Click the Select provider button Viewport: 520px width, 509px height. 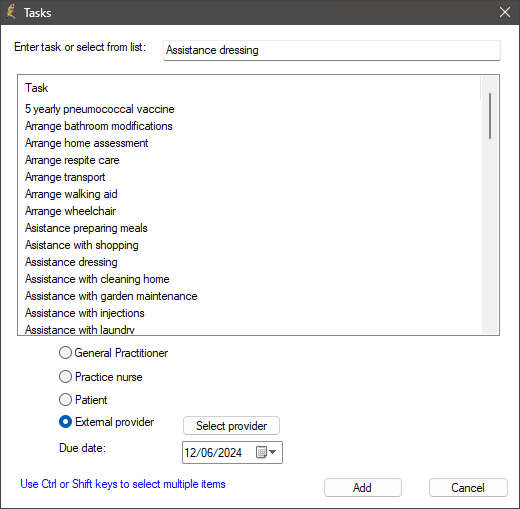pos(231,426)
